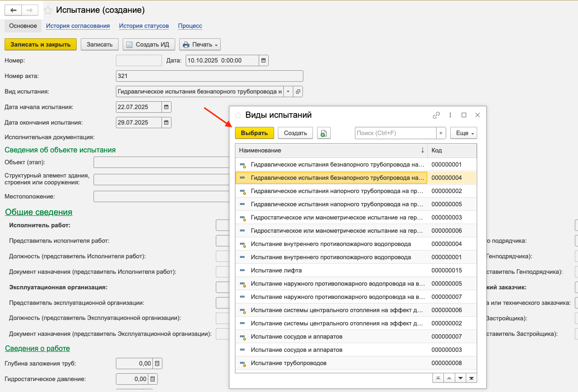Click the back navigation arrow
Screen dimensions: 578x392
(x=13, y=10)
